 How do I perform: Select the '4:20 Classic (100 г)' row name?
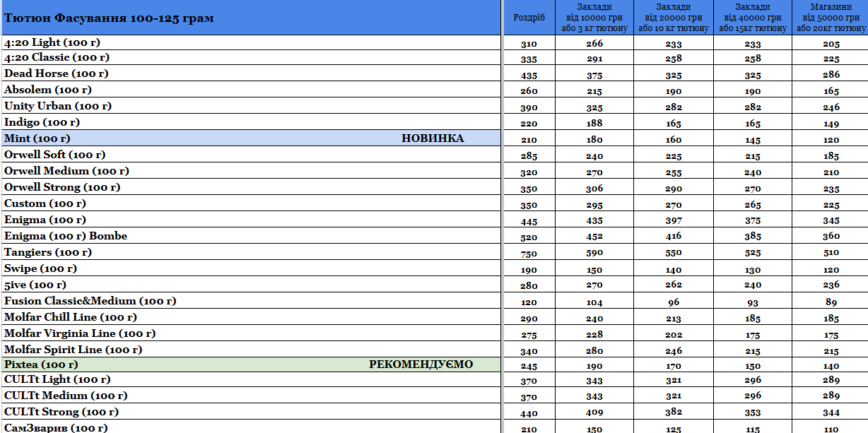pyautogui.click(x=57, y=57)
